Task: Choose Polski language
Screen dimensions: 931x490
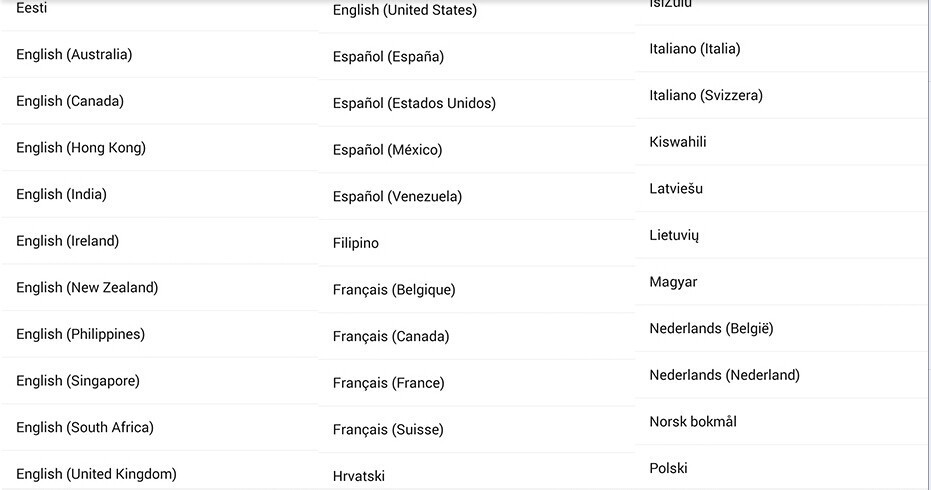Action: point(668,468)
